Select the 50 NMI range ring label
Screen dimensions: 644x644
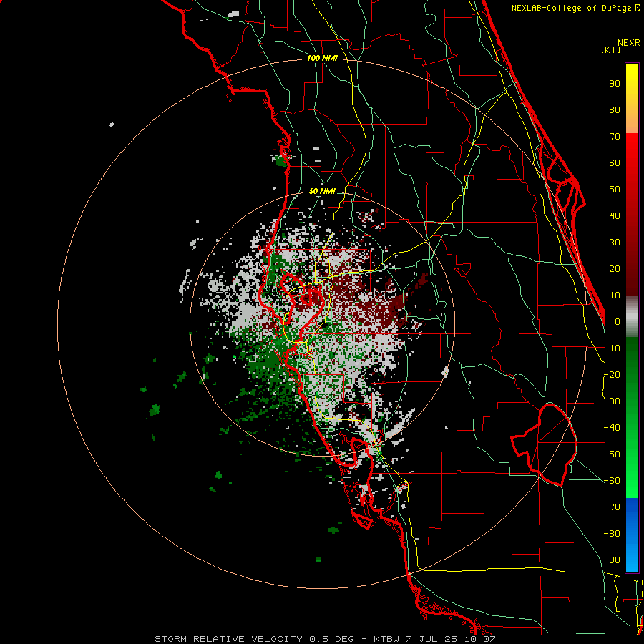322,191
